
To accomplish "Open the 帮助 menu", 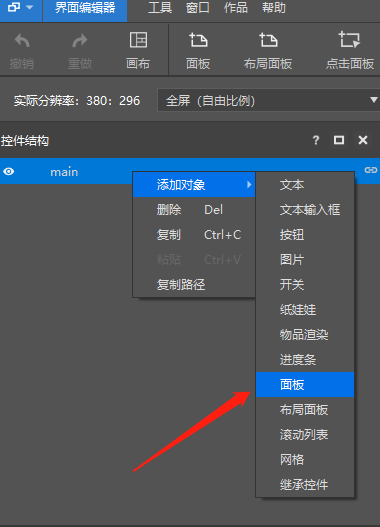I will 274,7.
